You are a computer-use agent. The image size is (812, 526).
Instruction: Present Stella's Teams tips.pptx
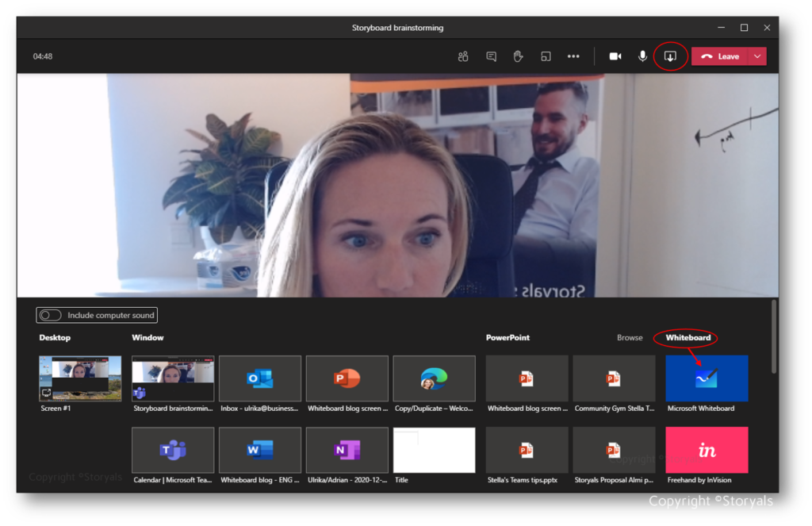click(527, 450)
